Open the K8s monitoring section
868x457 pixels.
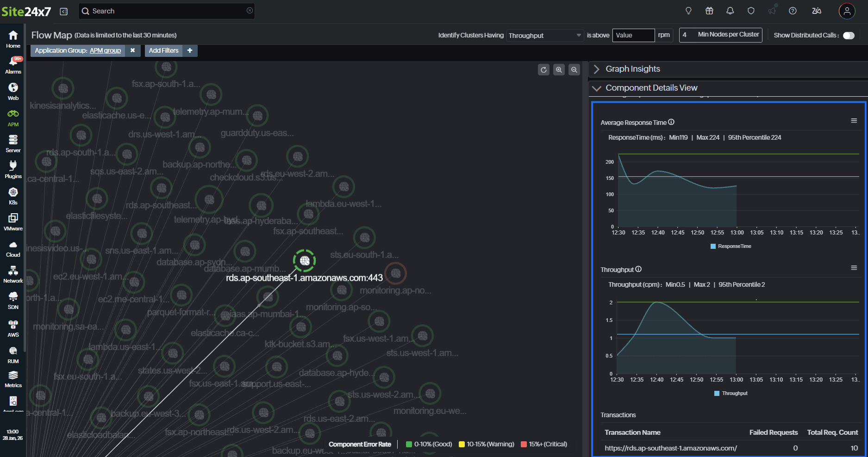pyautogui.click(x=13, y=196)
